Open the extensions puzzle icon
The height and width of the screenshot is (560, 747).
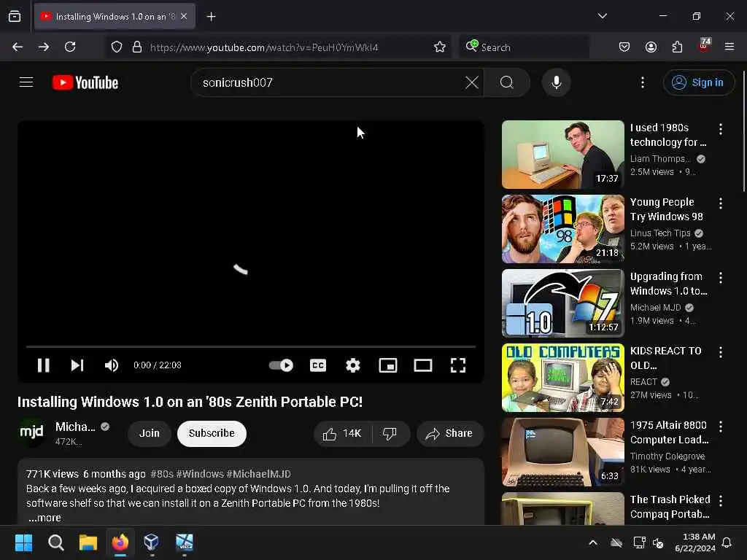click(x=677, y=47)
